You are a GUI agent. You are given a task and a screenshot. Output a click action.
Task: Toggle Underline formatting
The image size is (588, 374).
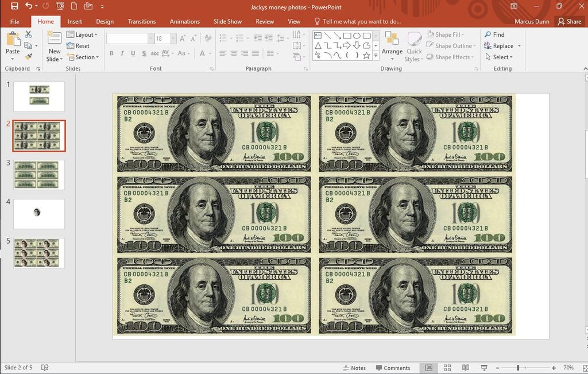pyautogui.click(x=133, y=53)
